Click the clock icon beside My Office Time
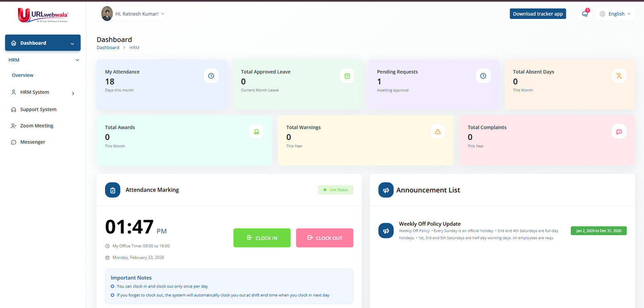Viewport: 644px width, 308px height. (x=107, y=246)
